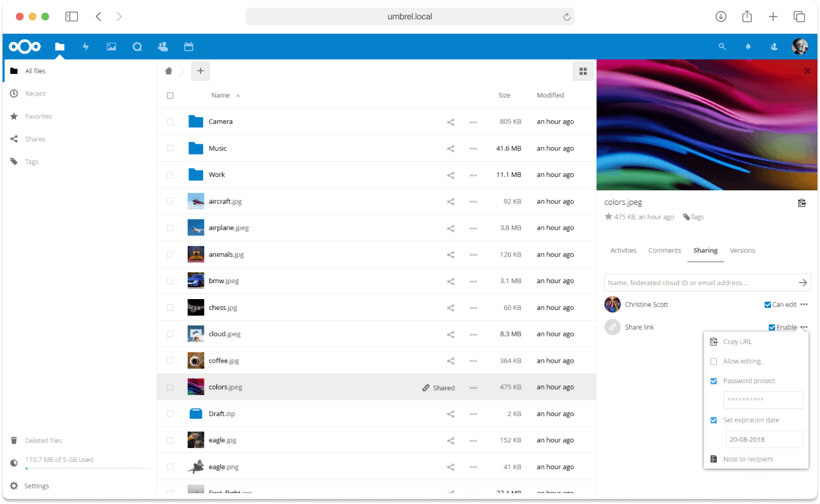Open the Contacts app icon

(163, 46)
